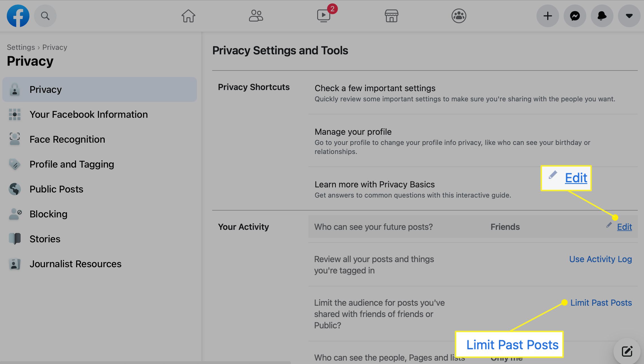Click Edit for future posts audience
This screenshot has width=644, height=364.
[624, 227]
